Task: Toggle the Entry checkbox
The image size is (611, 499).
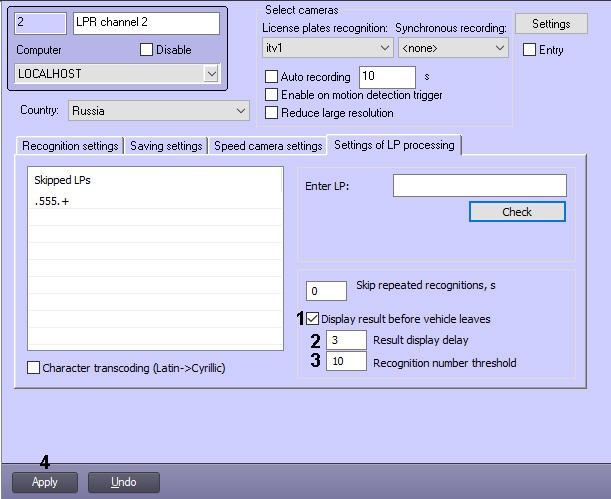Action: (x=529, y=50)
